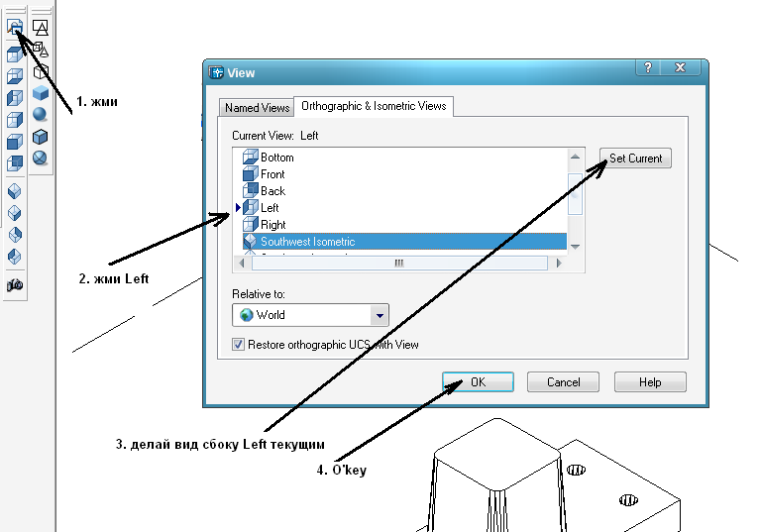Select the Right view toolbar icon

15,120
